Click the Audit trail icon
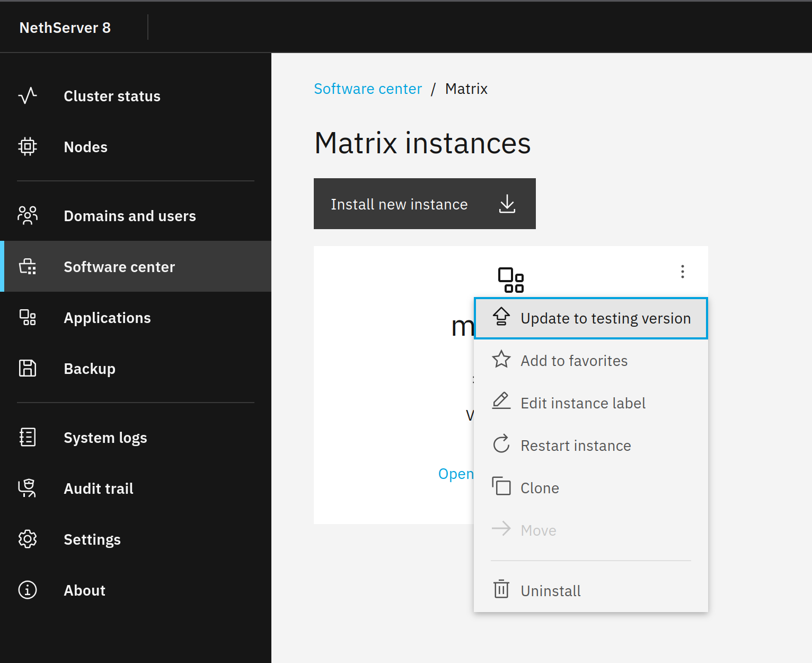Screen dimensions: 812x663 pos(28,488)
